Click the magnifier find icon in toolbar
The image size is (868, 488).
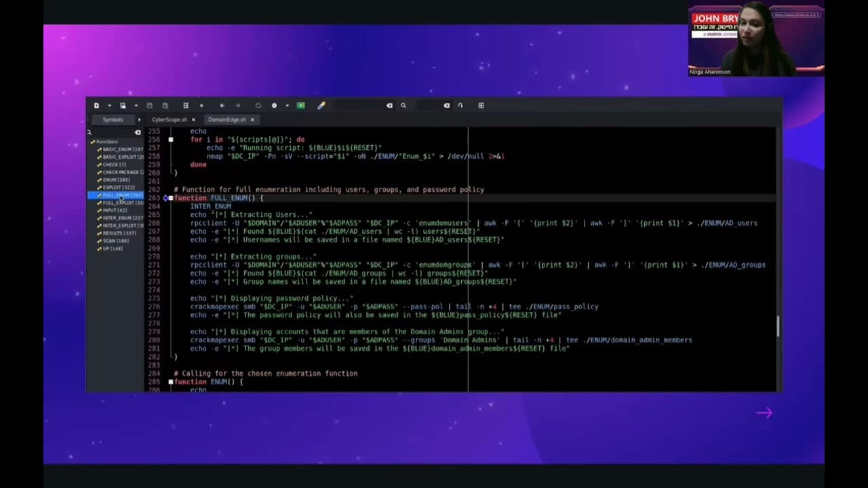403,106
